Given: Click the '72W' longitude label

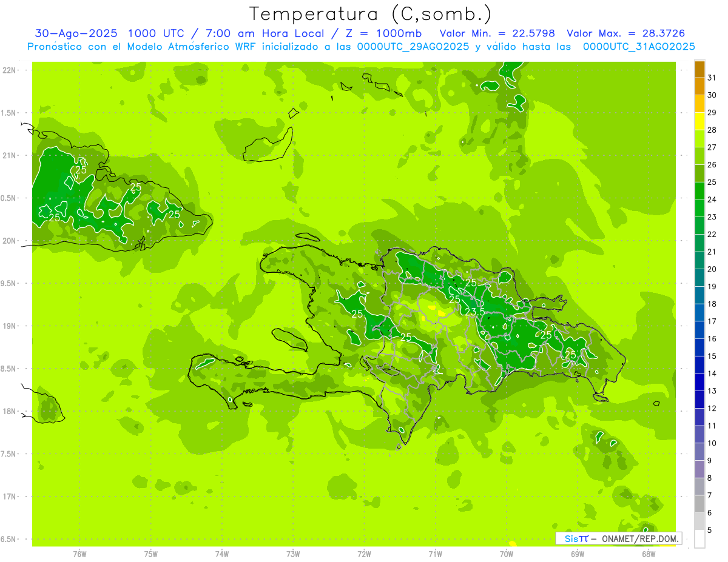Looking at the screenshot, I should (x=364, y=554).
